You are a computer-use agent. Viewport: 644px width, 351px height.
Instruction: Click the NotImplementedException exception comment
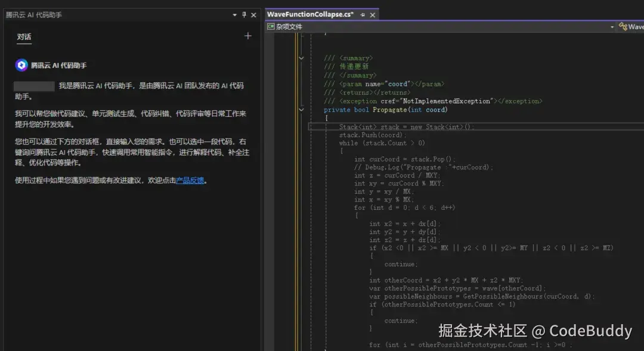(x=433, y=101)
